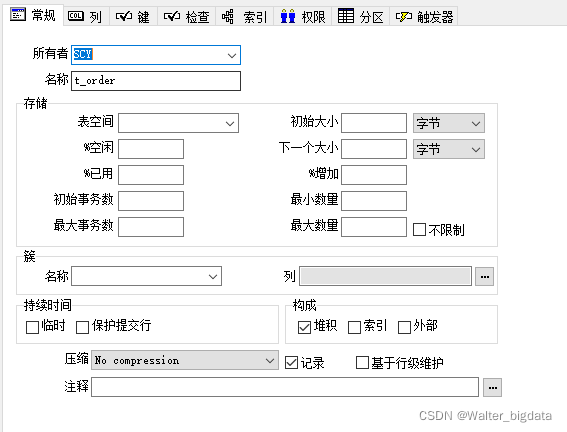Check the 索引 checkbox under 构成

tap(354, 327)
